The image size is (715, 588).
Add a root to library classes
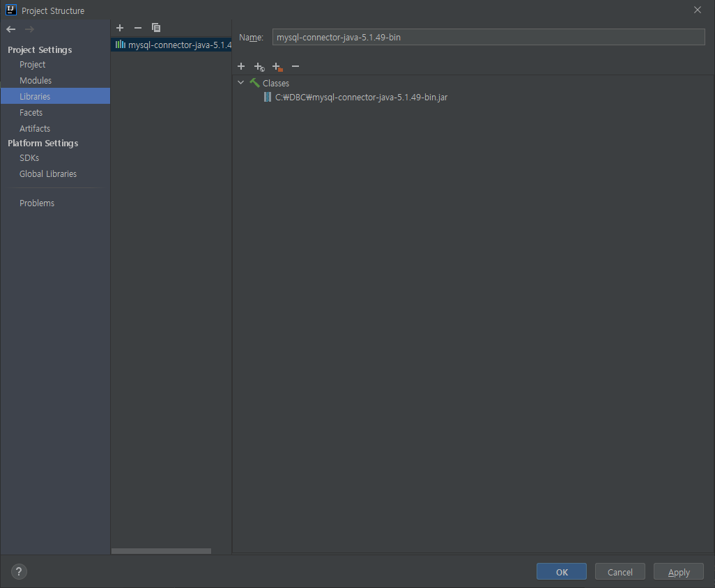click(x=241, y=67)
